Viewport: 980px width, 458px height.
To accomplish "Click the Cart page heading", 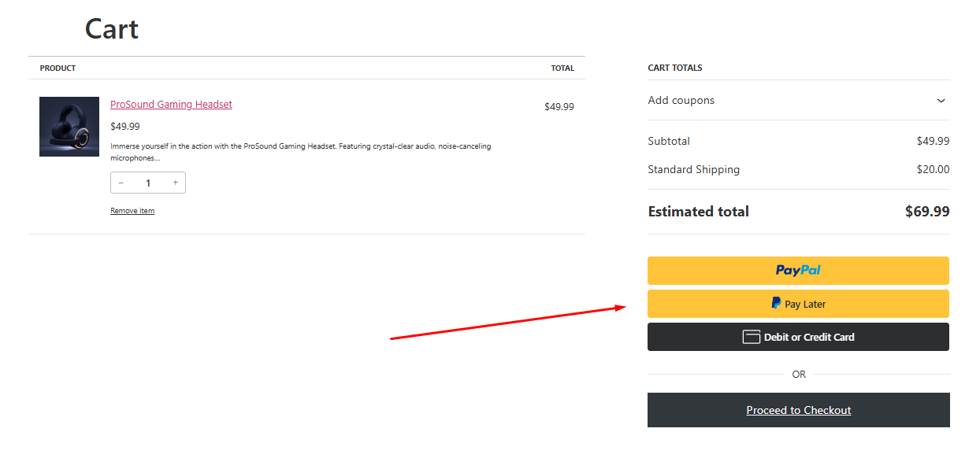I will click(112, 29).
